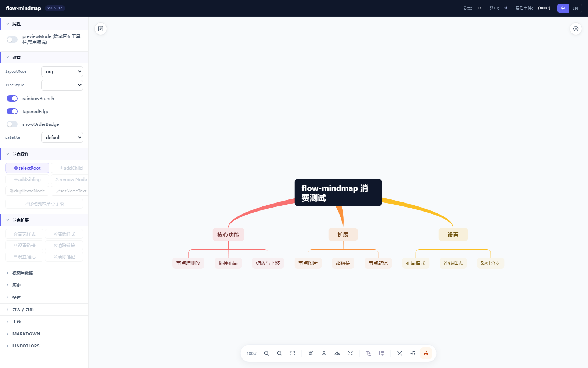This screenshot has height=368, width=588.
Task: Select the 核心功能 branch node
Action: pos(228,235)
